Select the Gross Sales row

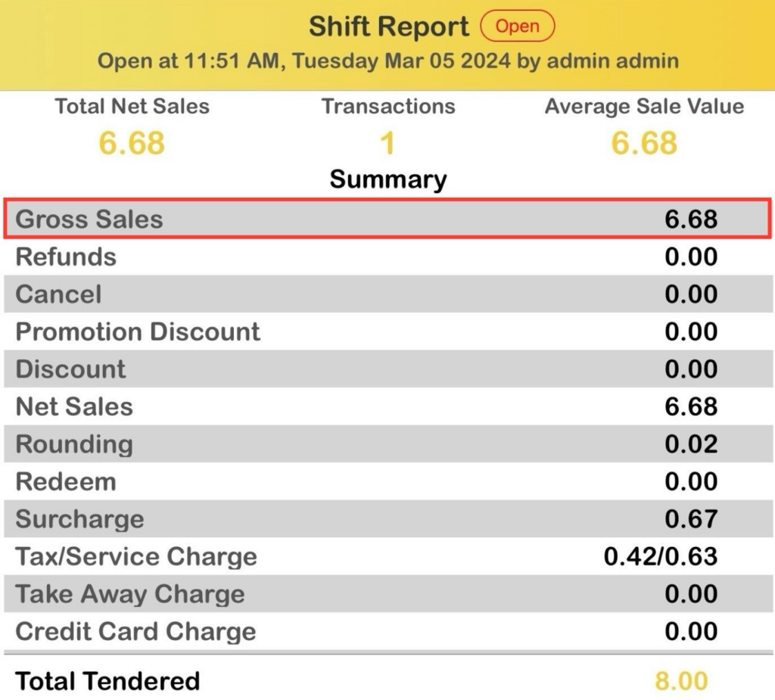387,219
